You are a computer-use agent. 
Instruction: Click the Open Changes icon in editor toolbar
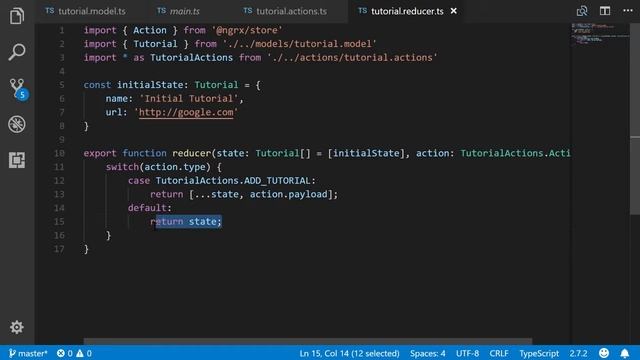click(x=582, y=11)
